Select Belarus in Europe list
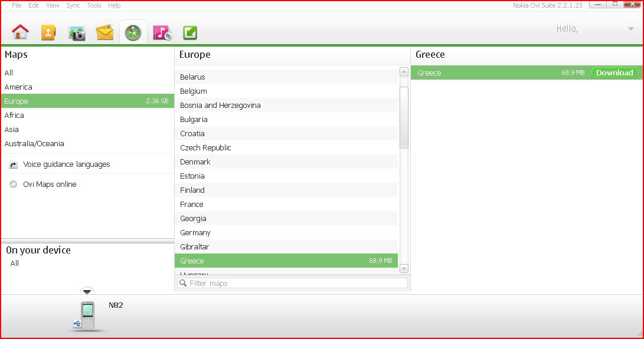 (286, 77)
